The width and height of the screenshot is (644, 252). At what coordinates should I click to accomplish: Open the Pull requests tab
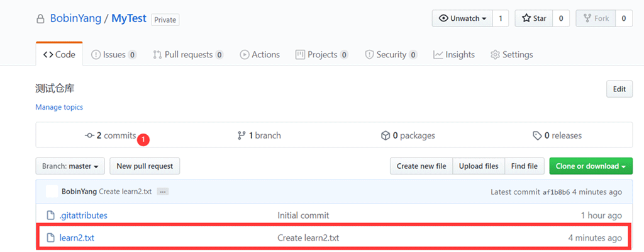(188, 54)
